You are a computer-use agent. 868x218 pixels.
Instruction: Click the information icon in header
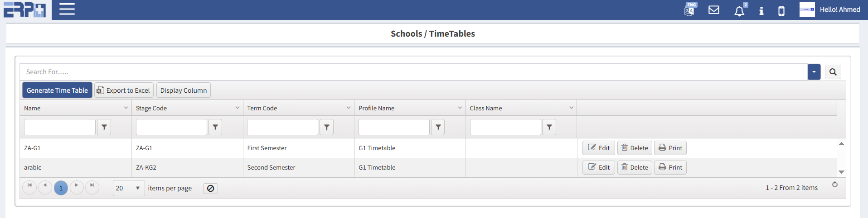click(761, 11)
